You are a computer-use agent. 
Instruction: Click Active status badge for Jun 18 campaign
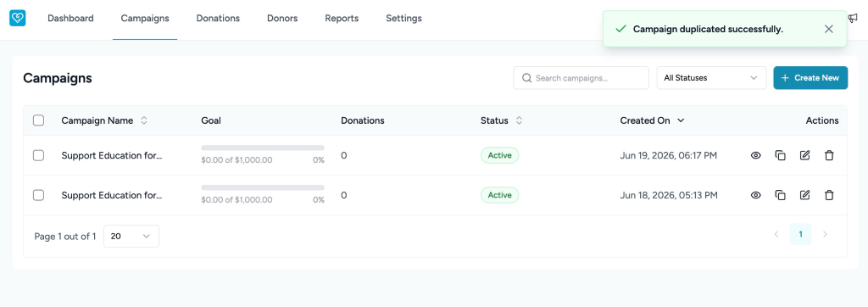500,195
